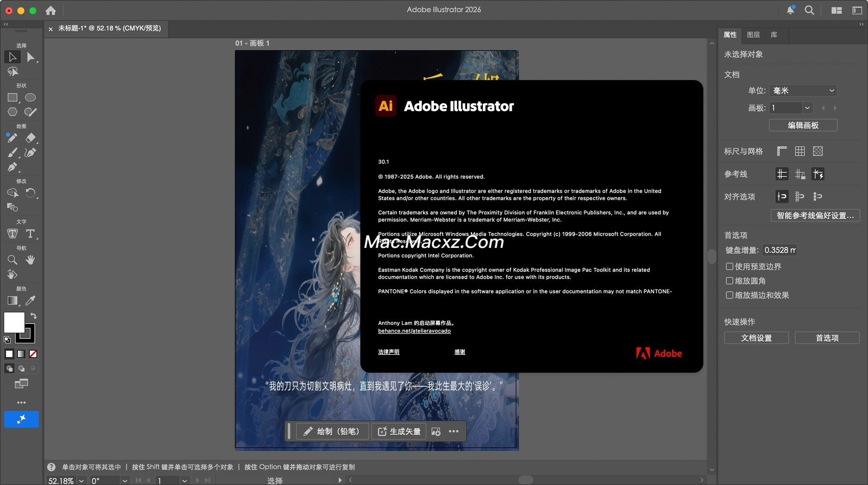Image resolution: width=868 pixels, height=485 pixels.
Task: Enable 使用预览边界 checkbox
Action: [x=729, y=266]
